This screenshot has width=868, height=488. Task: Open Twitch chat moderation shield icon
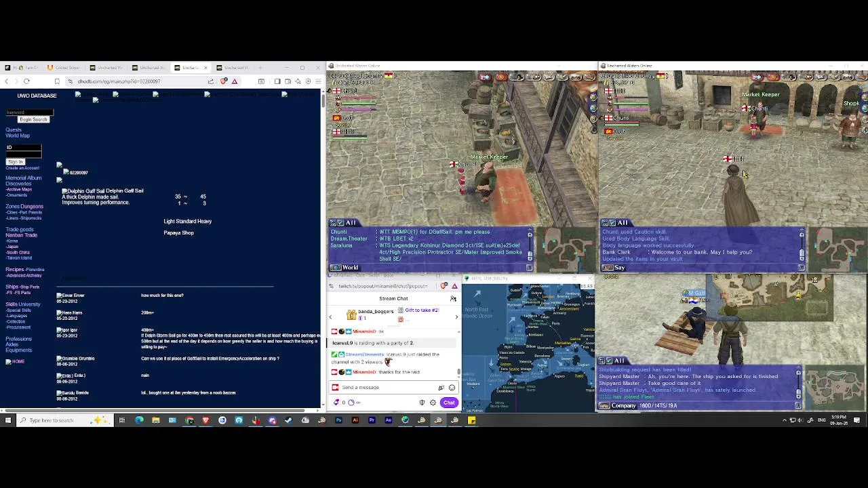(422, 403)
